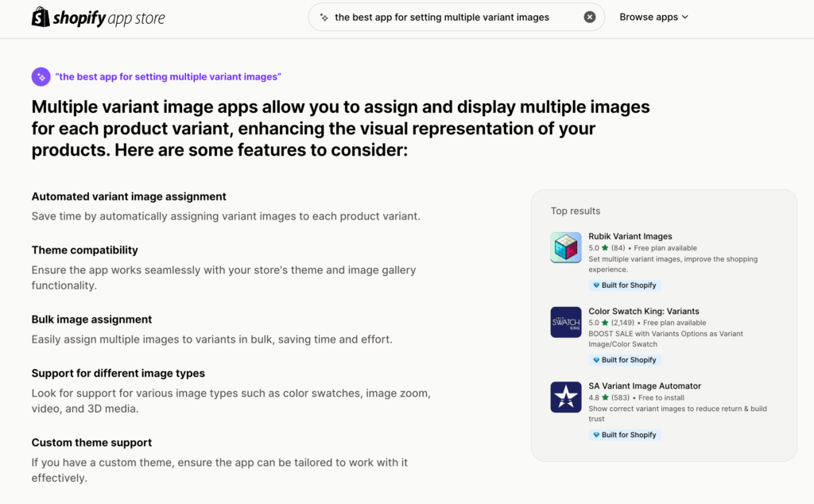Click the sparkle icon in search bar
Viewport: 814px width, 504px height.
pos(324,17)
